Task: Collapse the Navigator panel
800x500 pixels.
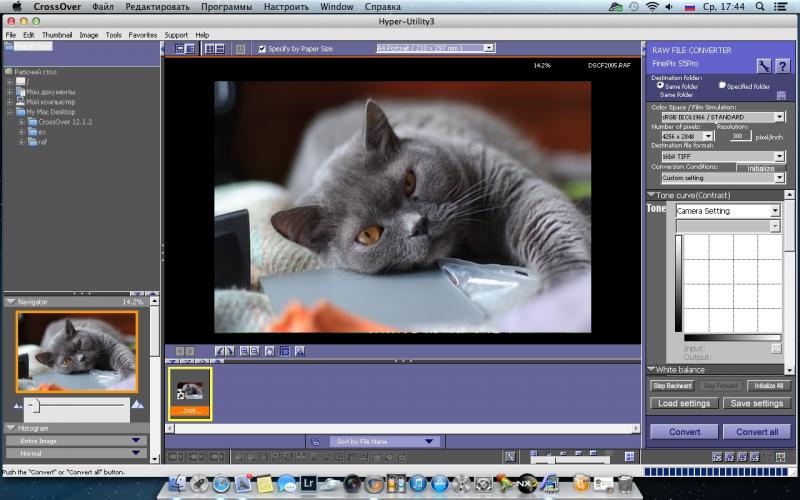Action: [11, 302]
